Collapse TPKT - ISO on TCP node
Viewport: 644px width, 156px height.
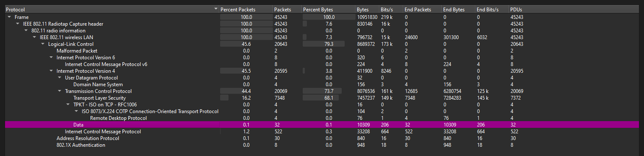[x=68, y=105]
